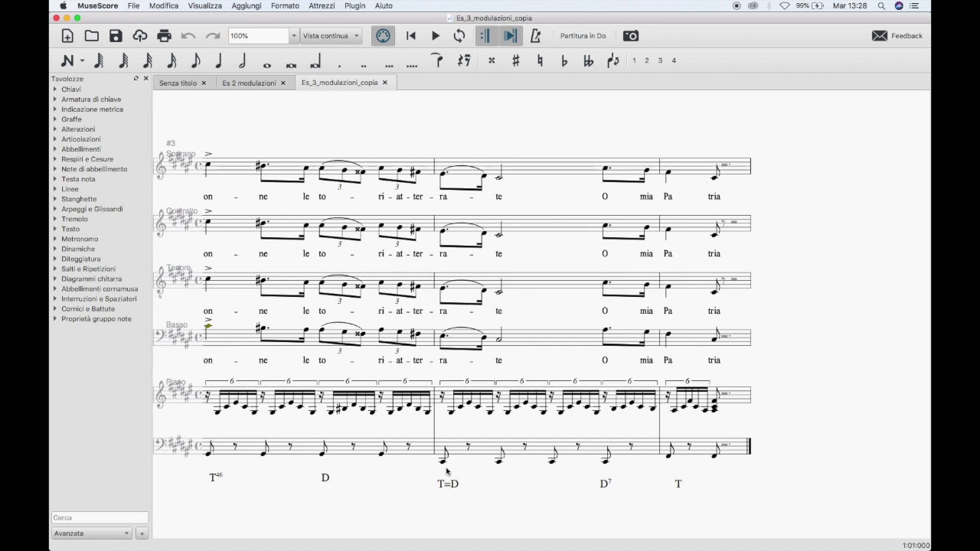Select the half note duration
980x551 pixels.
coord(243,60)
